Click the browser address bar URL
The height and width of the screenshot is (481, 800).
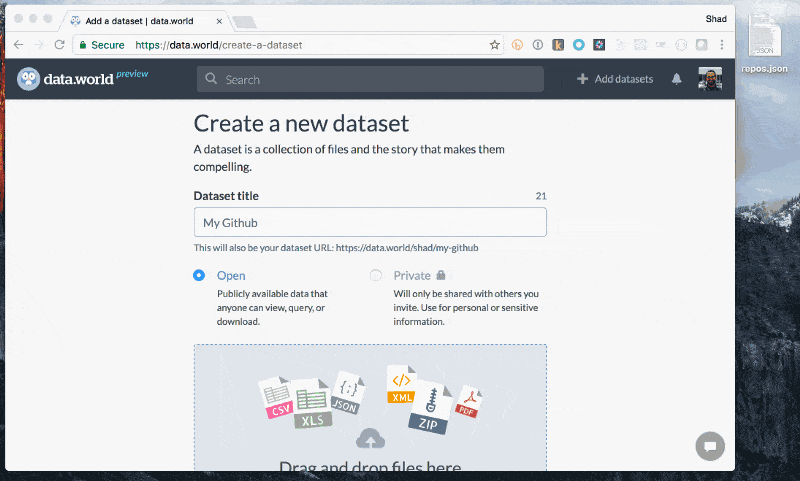pos(218,45)
